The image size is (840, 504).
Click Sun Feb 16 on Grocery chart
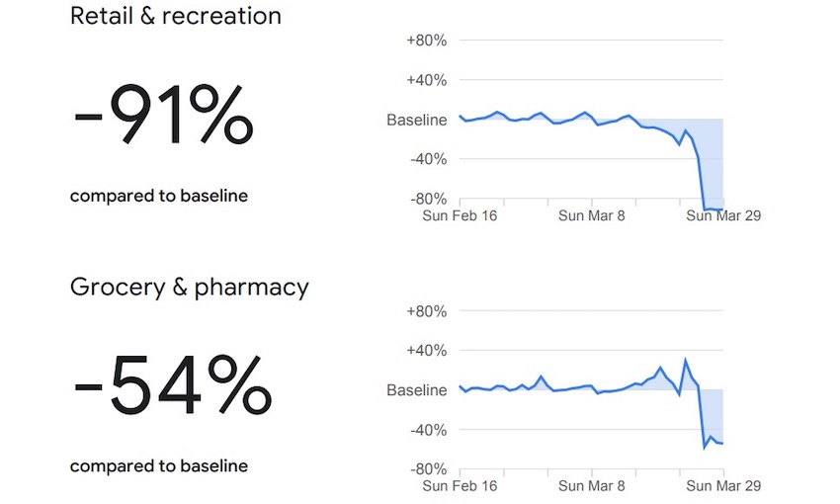click(x=460, y=486)
